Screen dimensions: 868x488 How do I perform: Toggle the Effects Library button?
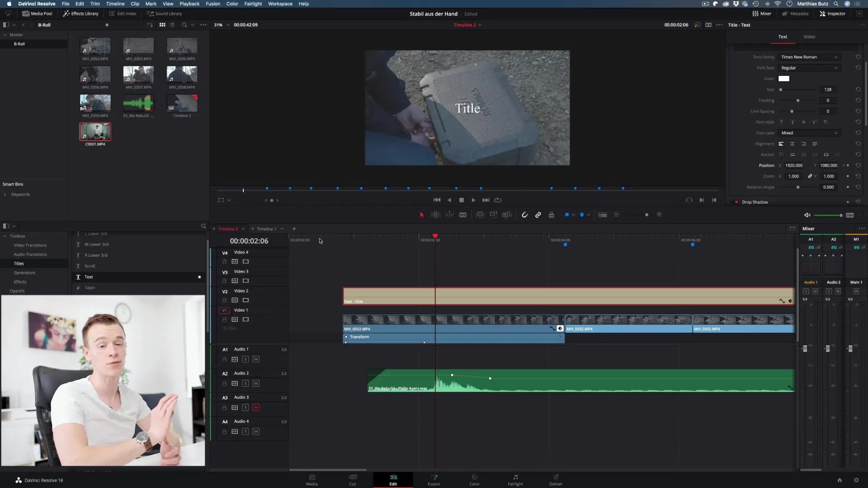[81, 14]
